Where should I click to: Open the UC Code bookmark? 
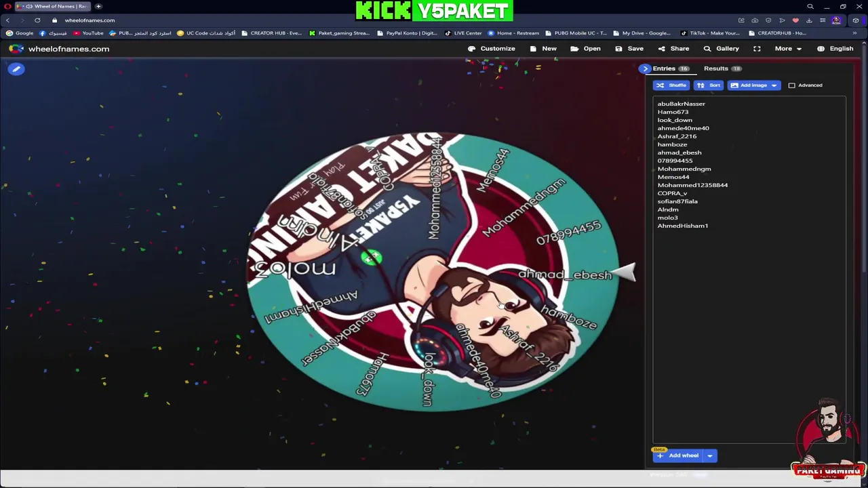click(x=206, y=33)
